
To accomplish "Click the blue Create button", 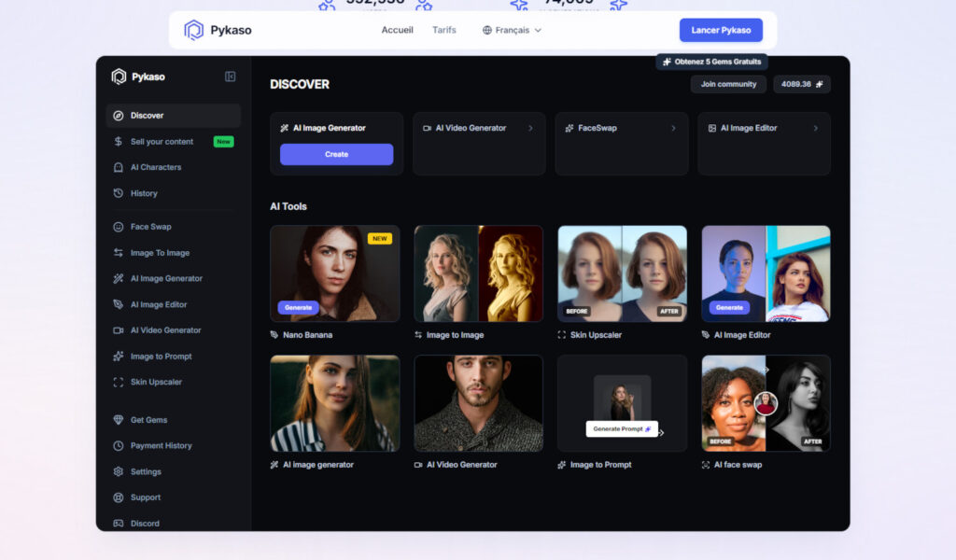I will click(336, 154).
